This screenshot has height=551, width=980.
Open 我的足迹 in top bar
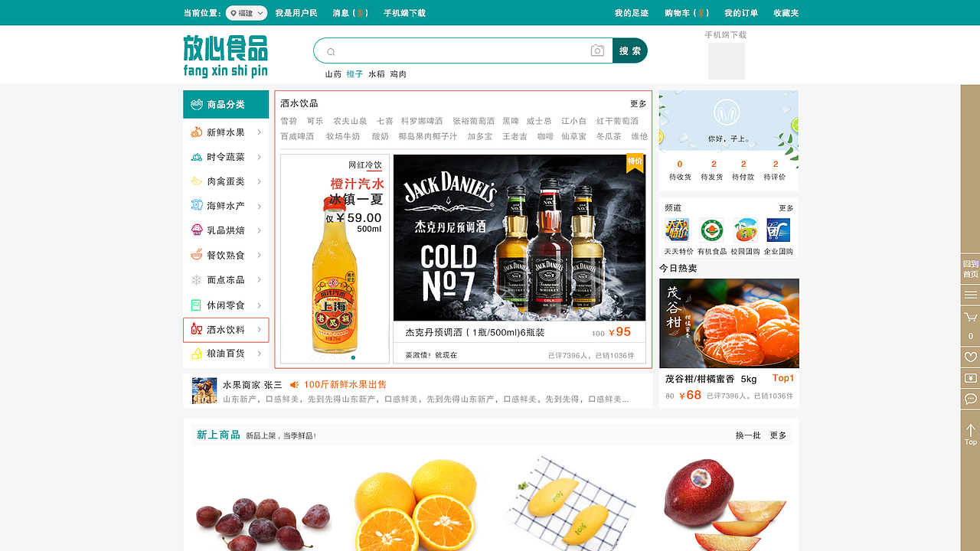(632, 13)
